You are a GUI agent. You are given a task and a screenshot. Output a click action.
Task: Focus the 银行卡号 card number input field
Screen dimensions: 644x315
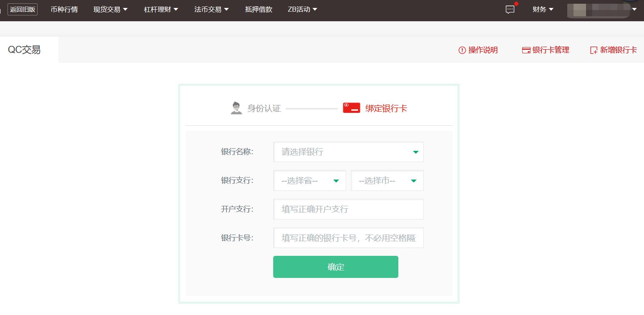click(x=348, y=238)
